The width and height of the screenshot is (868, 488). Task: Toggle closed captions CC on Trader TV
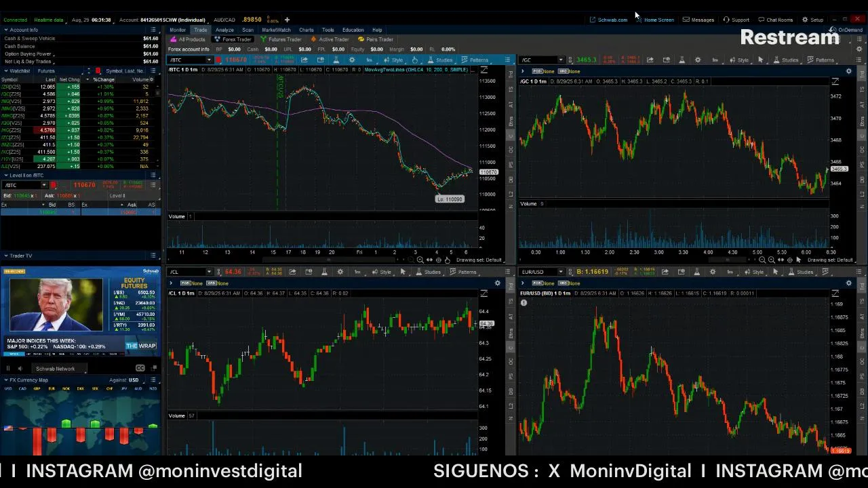coord(140,368)
